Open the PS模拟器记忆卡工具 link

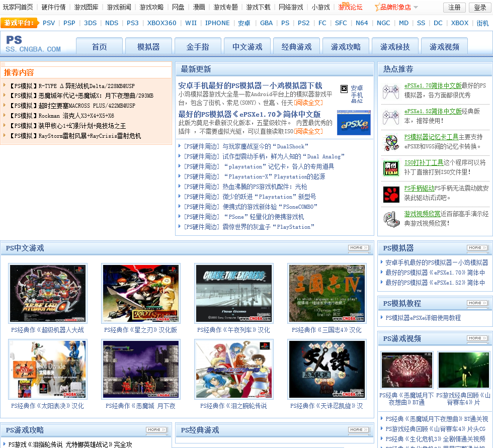pyautogui.click(x=432, y=137)
